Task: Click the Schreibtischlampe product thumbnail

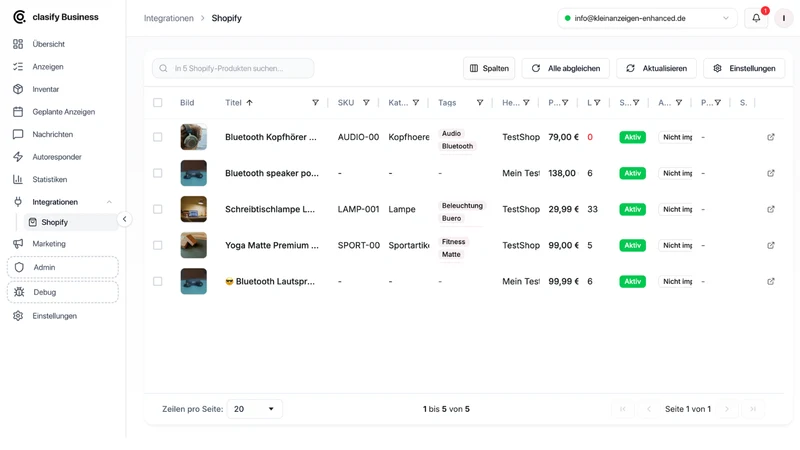Action: pos(194,209)
